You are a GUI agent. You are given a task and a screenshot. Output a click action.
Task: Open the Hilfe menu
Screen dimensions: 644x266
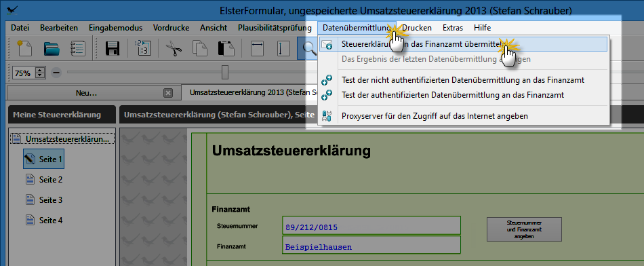point(482,28)
